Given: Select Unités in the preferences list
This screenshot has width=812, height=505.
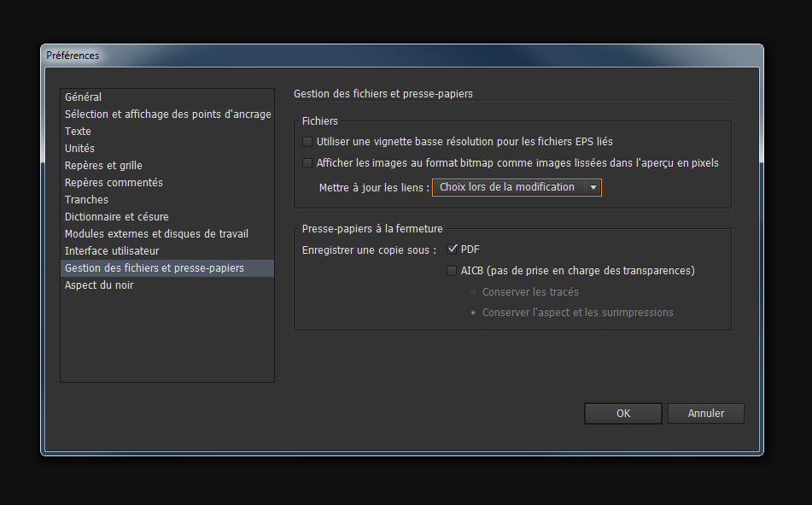Looking at the screenshot, I should pos(79,148).
